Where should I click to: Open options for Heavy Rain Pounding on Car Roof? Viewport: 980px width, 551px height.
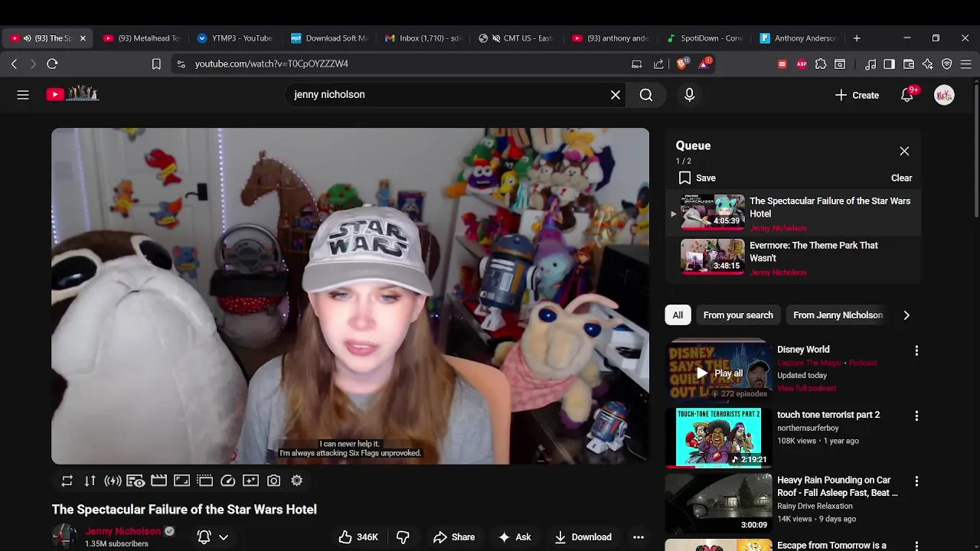pos(916,481)
